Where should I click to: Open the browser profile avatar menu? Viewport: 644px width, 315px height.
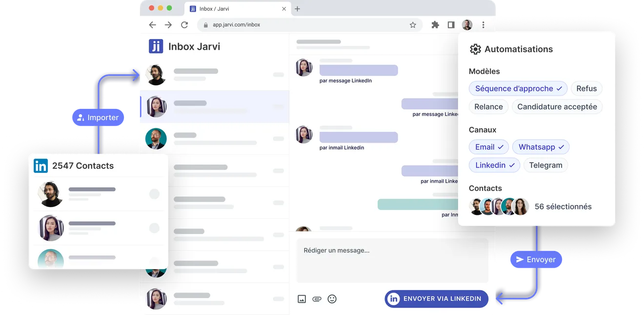click(467, 25)
